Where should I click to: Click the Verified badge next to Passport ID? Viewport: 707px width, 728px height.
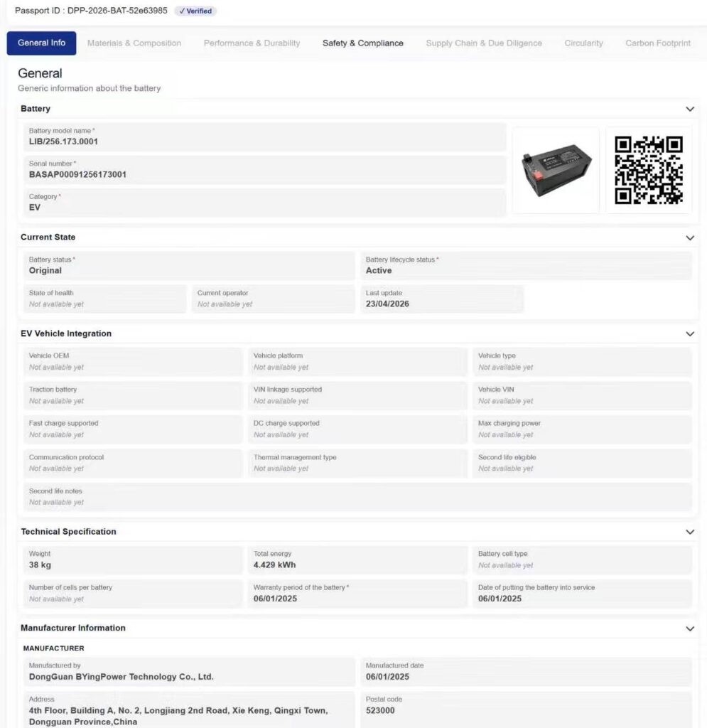pyautogui.click(x=195, y=11)
